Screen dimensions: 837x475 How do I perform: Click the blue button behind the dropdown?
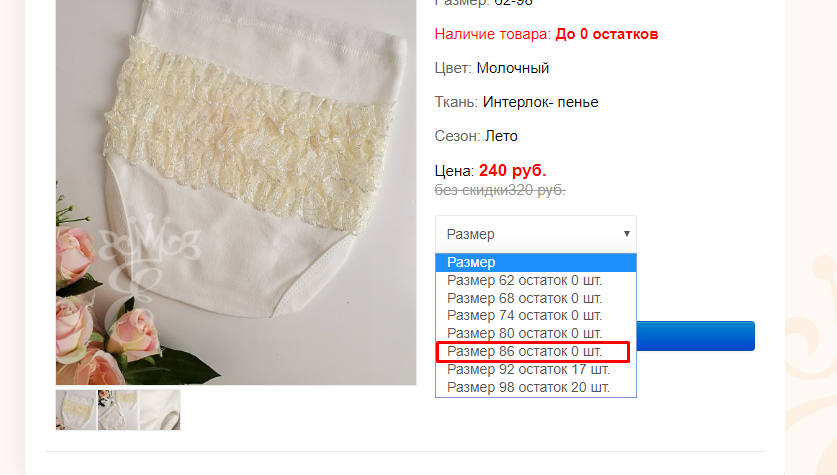(696, 336)
